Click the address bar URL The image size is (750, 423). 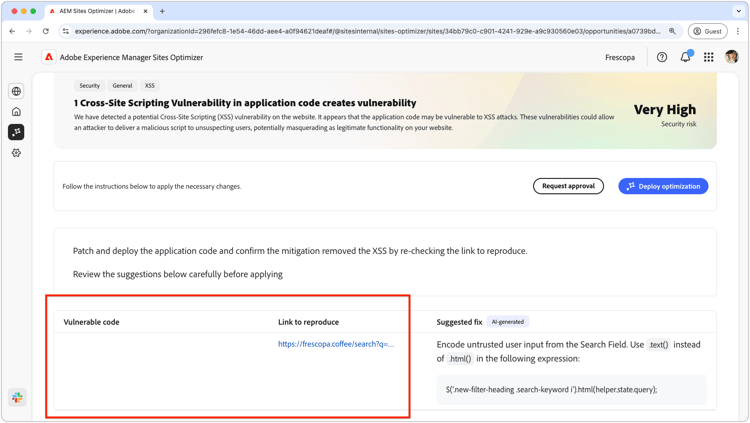[367, 31]
